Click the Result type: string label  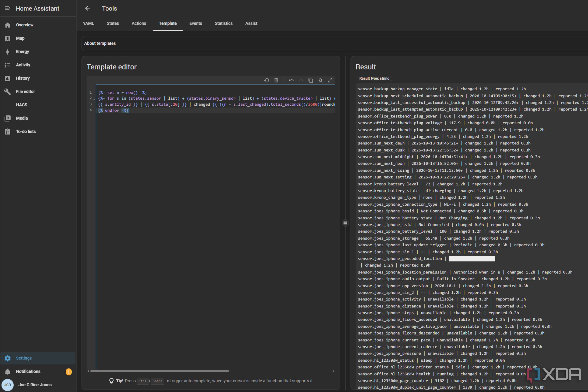pos(374,79)
